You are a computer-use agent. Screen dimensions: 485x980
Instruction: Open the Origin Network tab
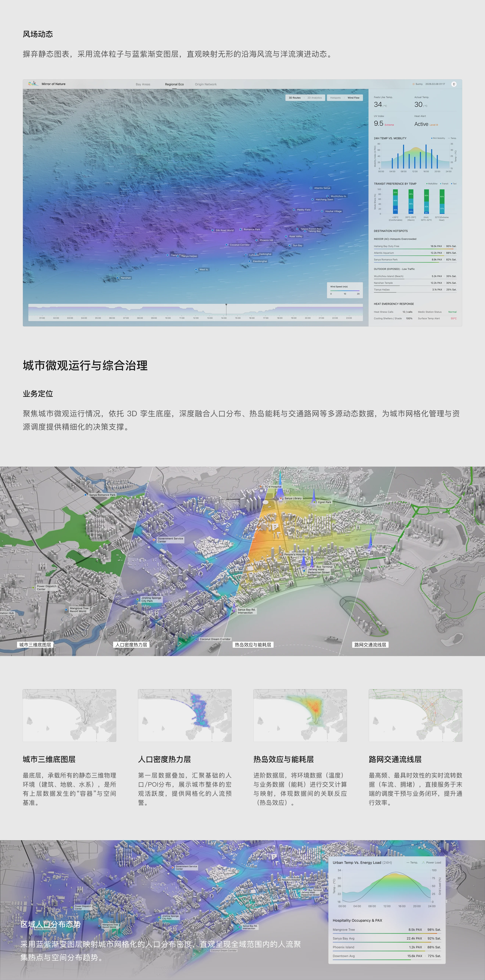(x=206, y=84)
